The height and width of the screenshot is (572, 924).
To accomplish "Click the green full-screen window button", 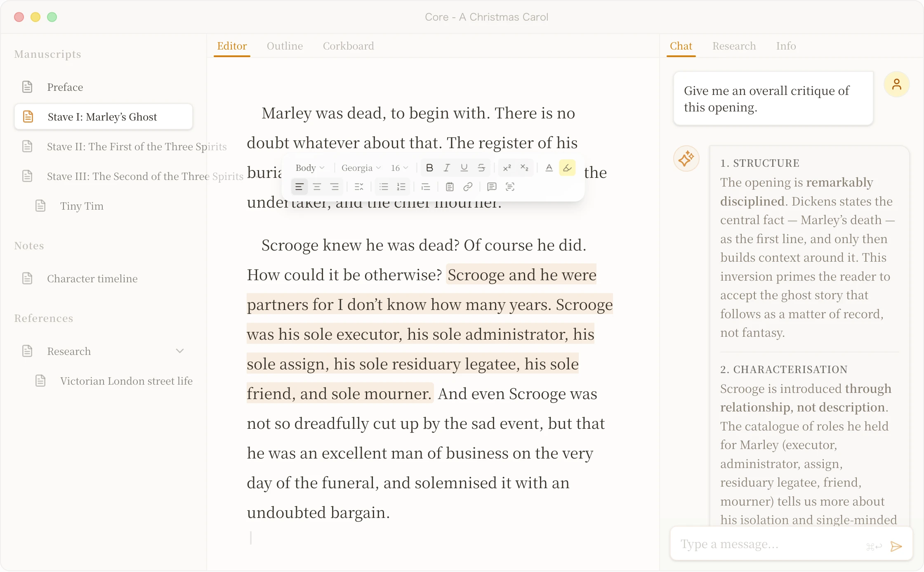I will click(x=52, y=17).
